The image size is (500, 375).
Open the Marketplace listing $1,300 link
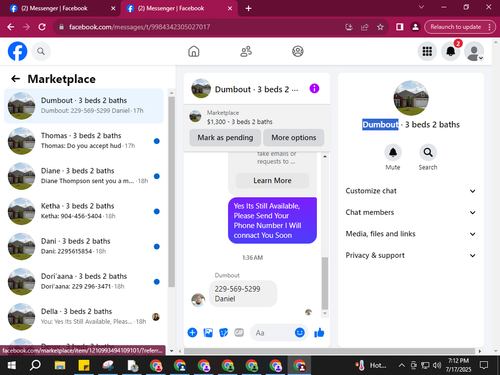pos(239,122)
